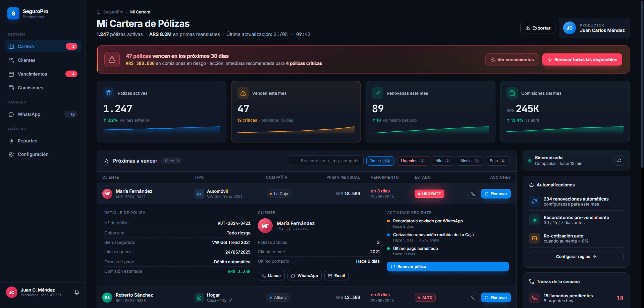The image size is (644, 308).
Task: Click the Recordatorios pre-vencimiento bolt icon
Action: click(x=534, y=220)
